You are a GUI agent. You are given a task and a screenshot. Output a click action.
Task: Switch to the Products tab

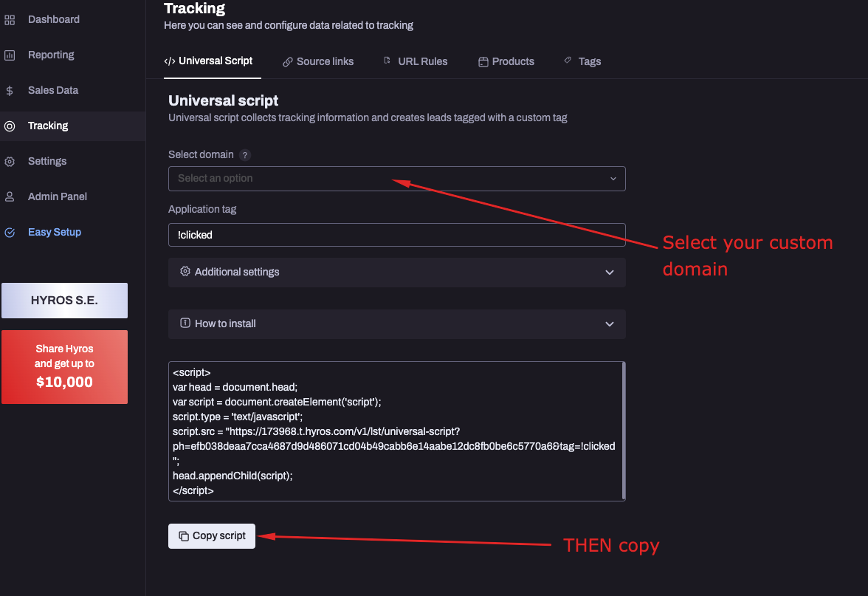(506, 61)
